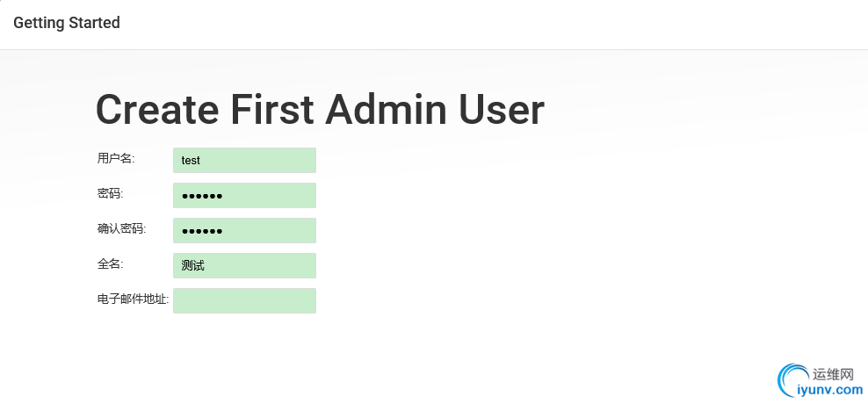Screen dimensions: 868x404
Task: Click the 全名 field containing 测试
Action: click(245, 265)
